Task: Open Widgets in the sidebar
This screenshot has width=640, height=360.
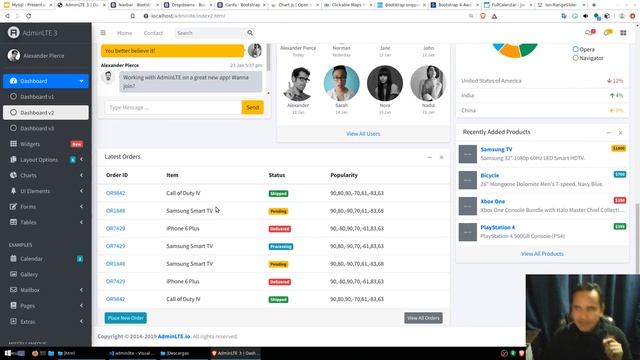Action: pos(46,144)
